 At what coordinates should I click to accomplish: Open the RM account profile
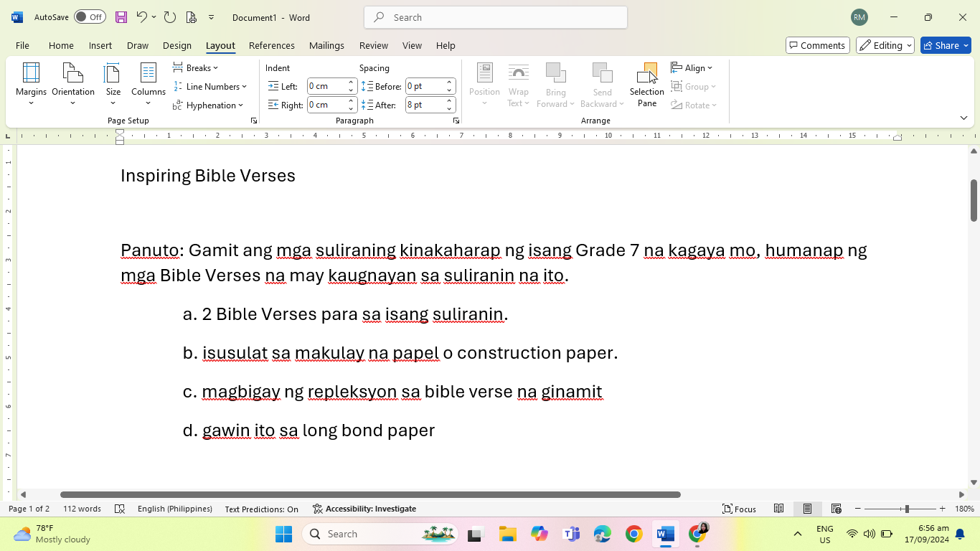point(859,17)
